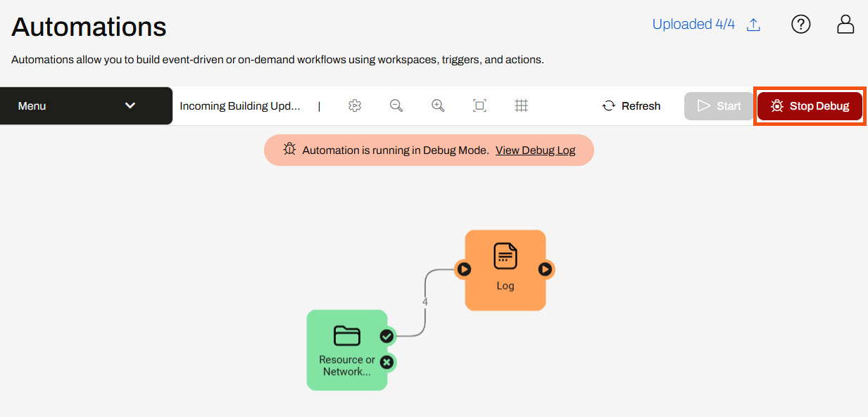Open the automation settings gear icon
Screen dimensions: 868x417
point(355,105)
